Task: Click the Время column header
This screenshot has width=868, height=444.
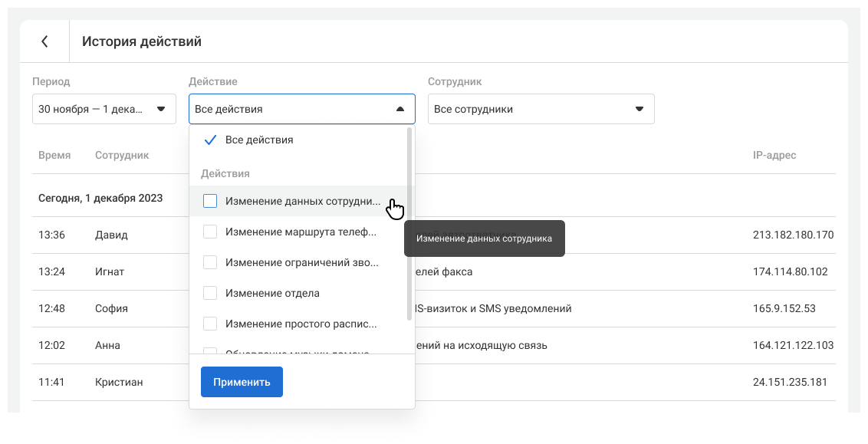Action: 54,156
